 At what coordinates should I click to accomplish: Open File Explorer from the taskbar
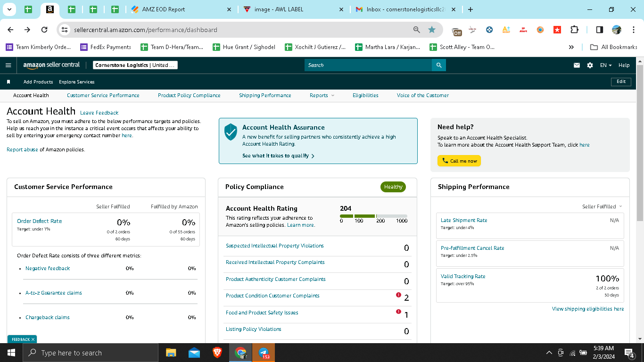[171, 353]
